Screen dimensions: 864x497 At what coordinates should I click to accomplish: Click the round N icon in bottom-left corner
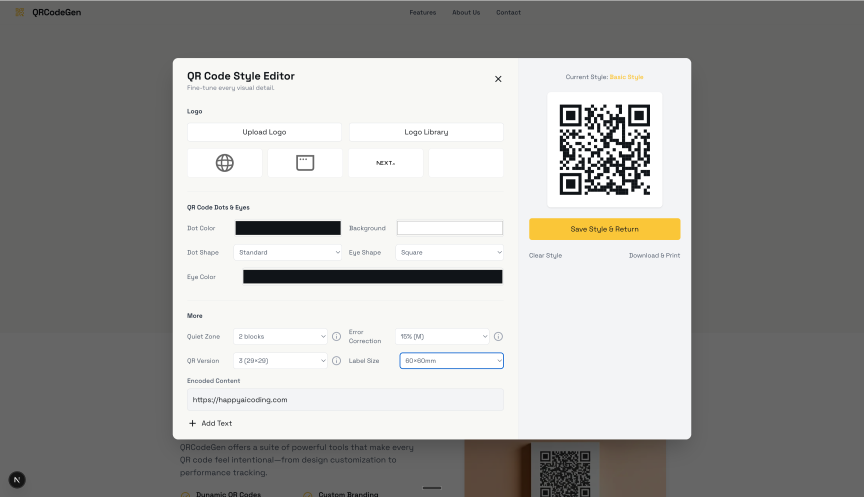point(17,480)
